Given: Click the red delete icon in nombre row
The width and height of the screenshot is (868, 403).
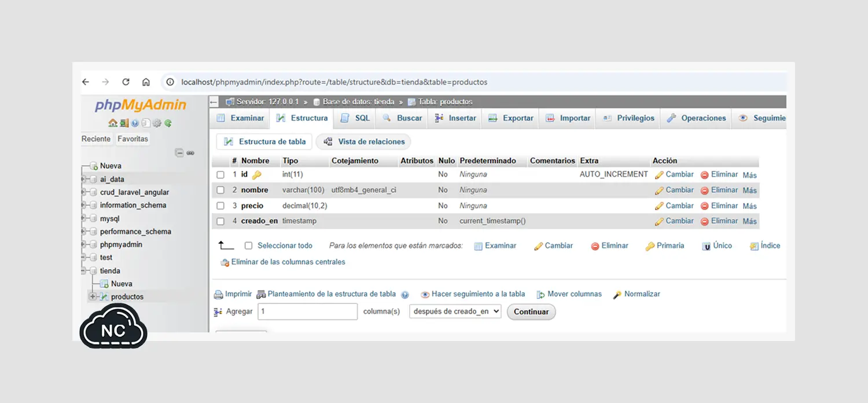Looking at the screenshot, I should [705, 190].
